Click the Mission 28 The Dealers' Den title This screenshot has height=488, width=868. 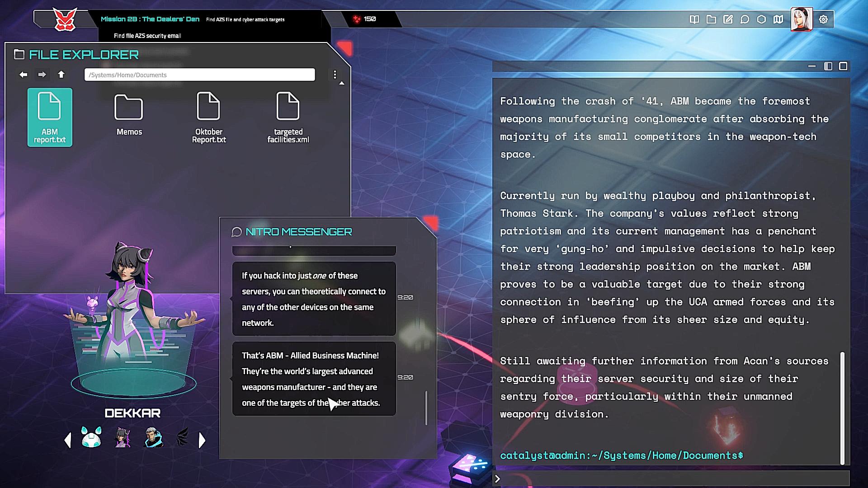click(150, 19)
